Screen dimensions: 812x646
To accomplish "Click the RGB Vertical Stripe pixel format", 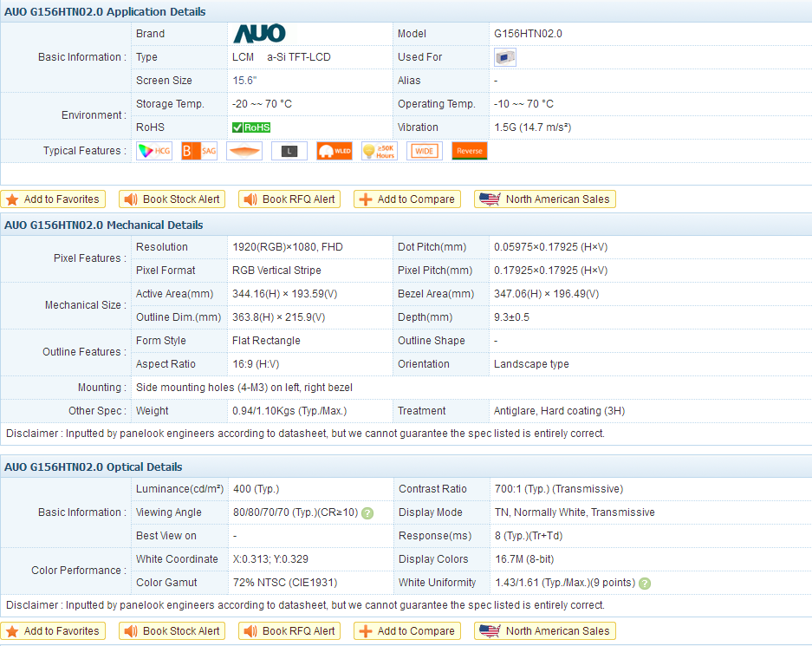I will click(x=276, y=271).
